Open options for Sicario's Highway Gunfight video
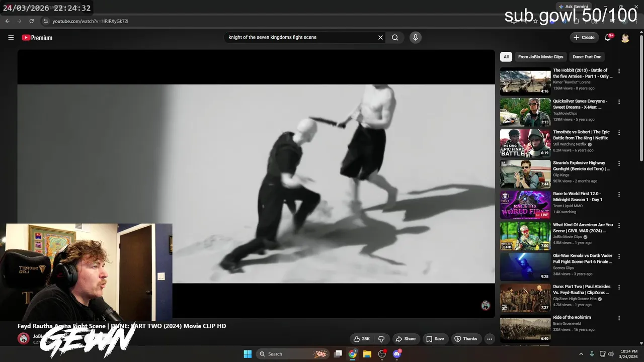The image size is (644, 362). click(619, 163)
